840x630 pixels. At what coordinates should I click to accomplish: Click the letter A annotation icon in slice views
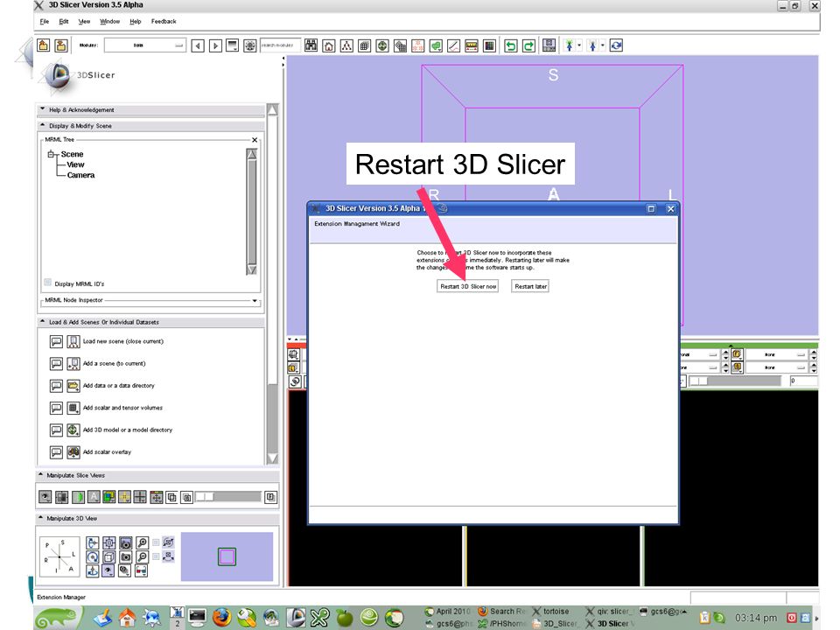coord(94,497)
